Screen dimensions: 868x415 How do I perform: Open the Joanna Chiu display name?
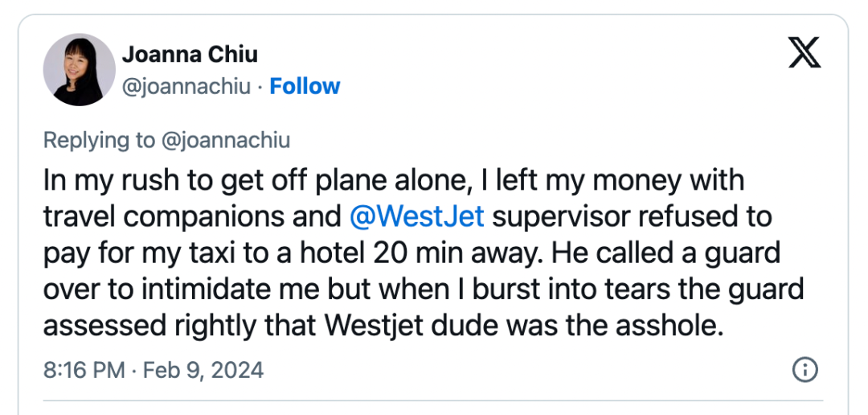click(190, 55)
